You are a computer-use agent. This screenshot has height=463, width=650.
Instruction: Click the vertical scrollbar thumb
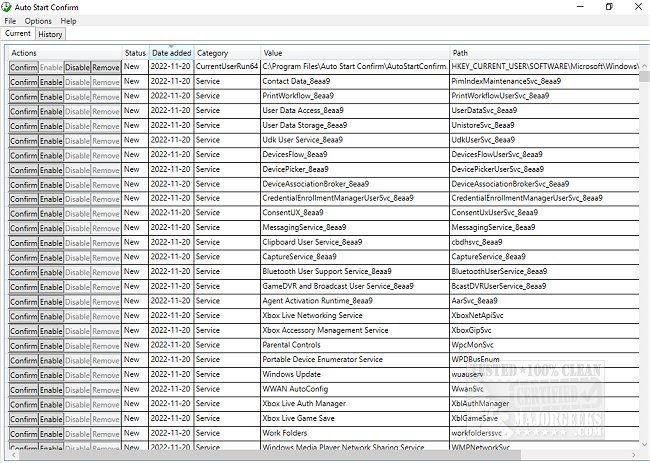[644, 76]
